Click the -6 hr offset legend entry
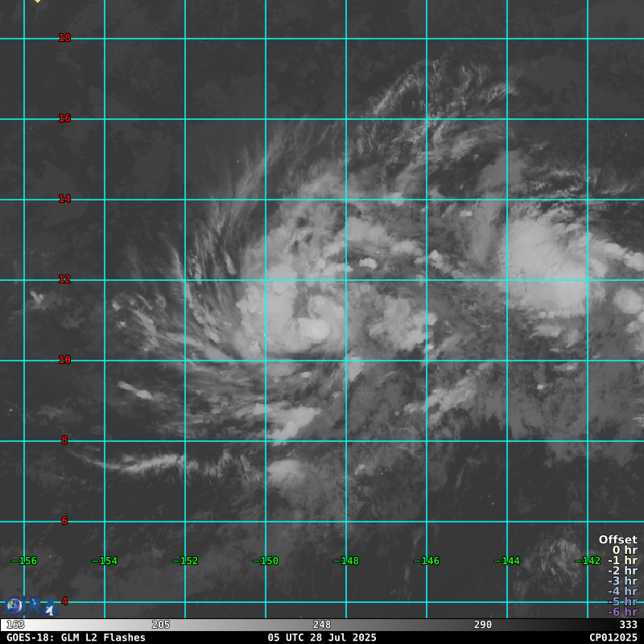This screenshot has width=644, height=644. pos(621,612)
